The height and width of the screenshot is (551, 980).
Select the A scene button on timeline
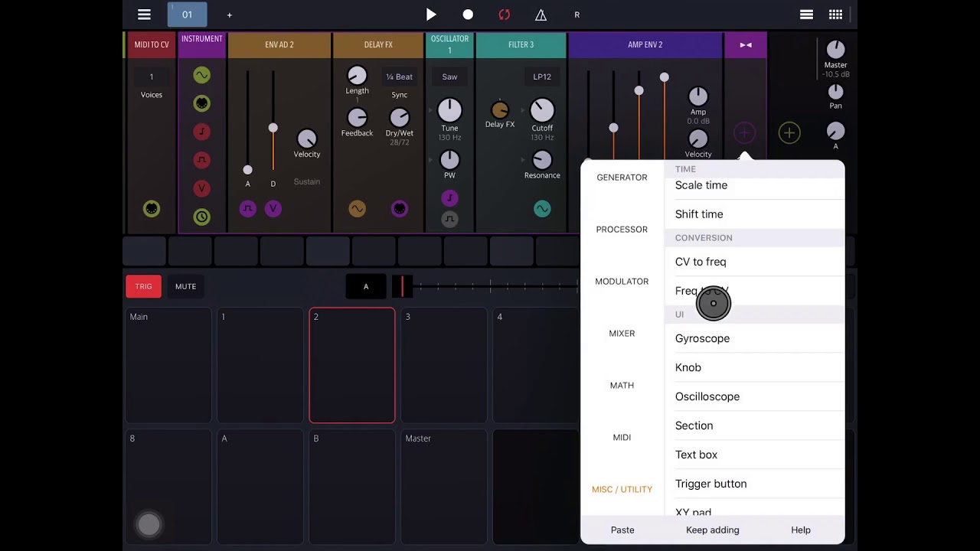[366, 286]
